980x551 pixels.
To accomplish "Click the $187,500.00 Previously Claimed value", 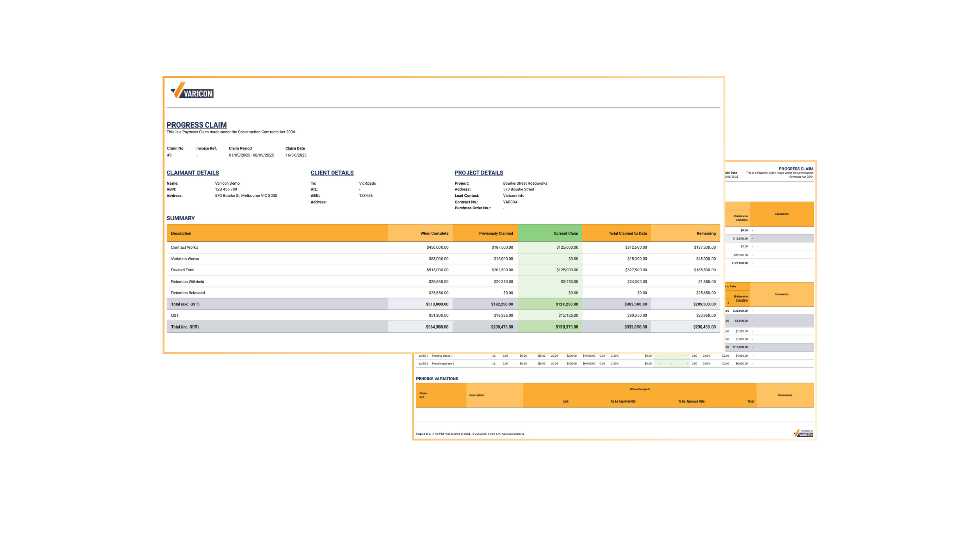I will tap(502, 247).
